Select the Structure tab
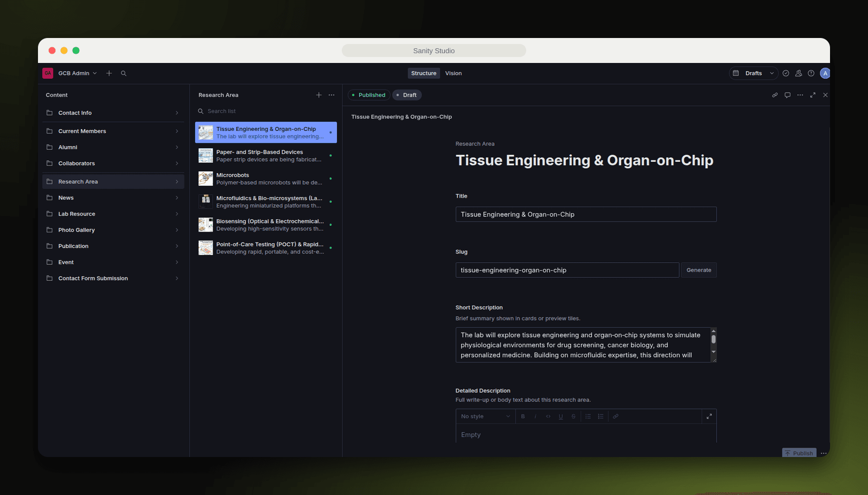 tap(424, 73)
